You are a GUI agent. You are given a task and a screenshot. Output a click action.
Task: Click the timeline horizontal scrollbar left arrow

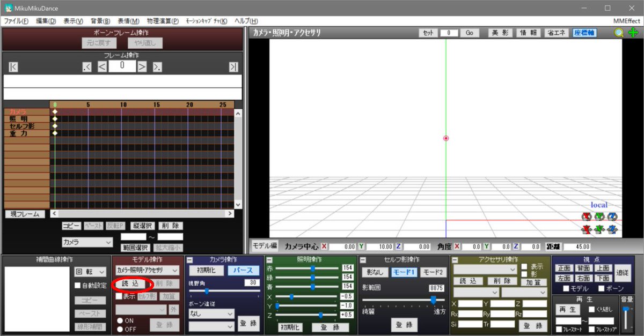click(54, 213)
